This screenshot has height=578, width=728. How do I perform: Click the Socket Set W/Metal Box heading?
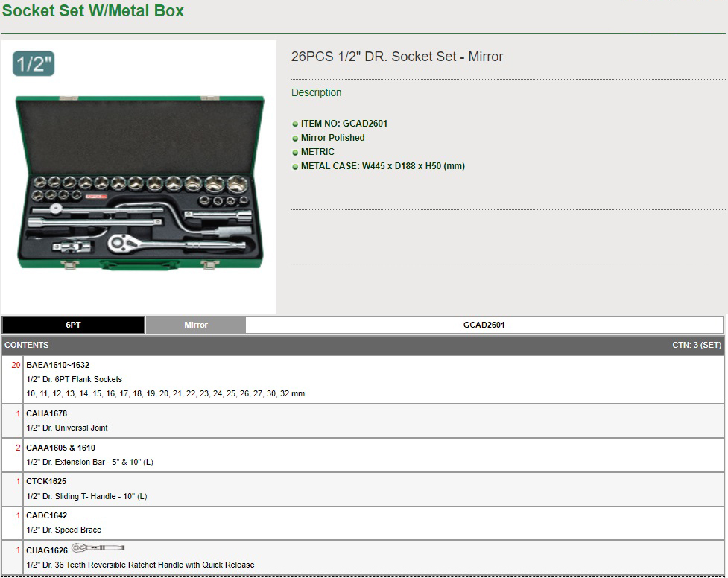click(x=93, y=11)
